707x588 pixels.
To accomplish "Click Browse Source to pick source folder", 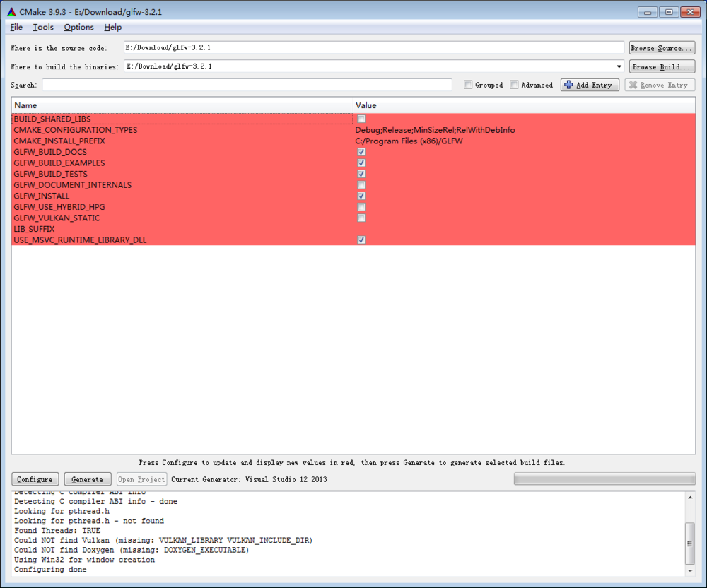I will click(661, 47).
